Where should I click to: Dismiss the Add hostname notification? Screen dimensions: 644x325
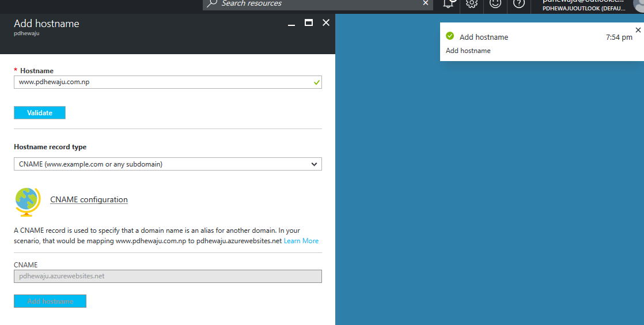pyautogui.click(x=638, y=30)
